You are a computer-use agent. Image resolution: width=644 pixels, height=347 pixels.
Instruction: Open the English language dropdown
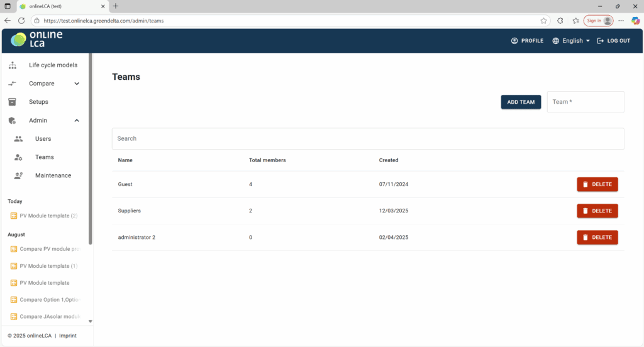pyautogui.click(x=571, y=41)
